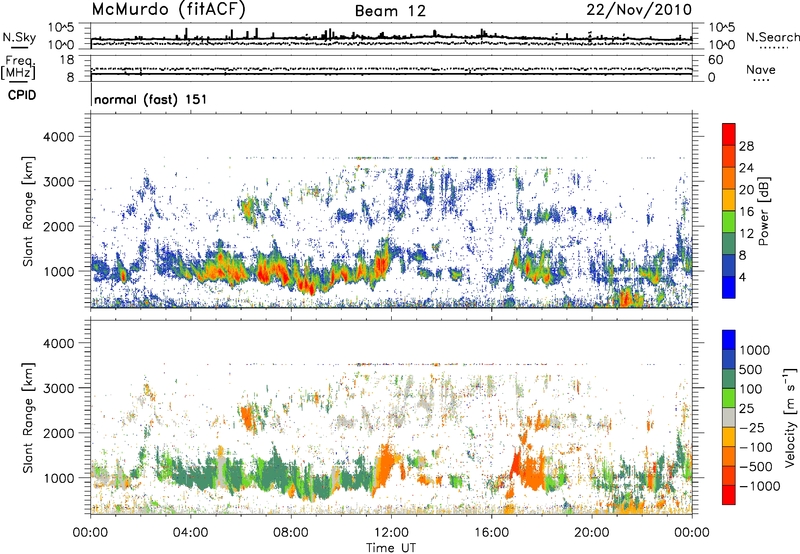Viewport: 800px width, 554px height.
Task: Select the 60 tick on Nave axis
Action: click(x=715, y=60)
